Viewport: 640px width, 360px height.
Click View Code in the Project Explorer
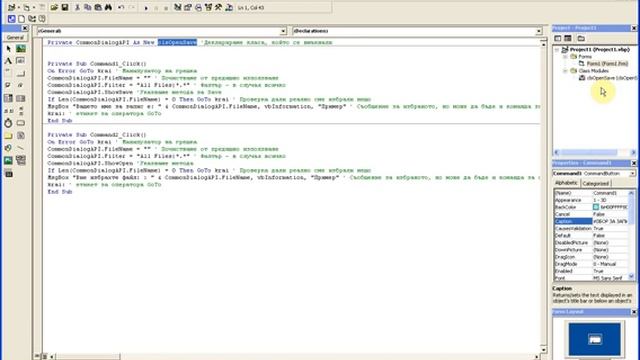(x=558, y=38)
